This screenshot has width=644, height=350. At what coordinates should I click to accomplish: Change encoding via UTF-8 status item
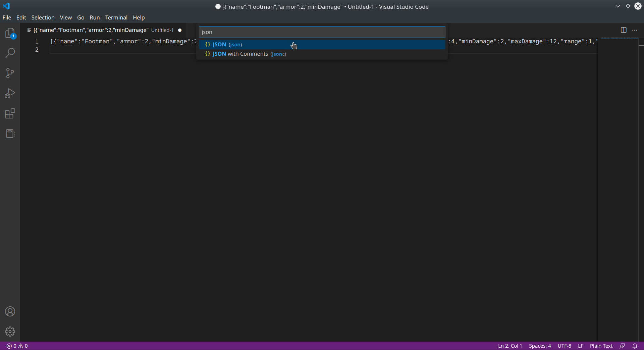click(565, 346)
